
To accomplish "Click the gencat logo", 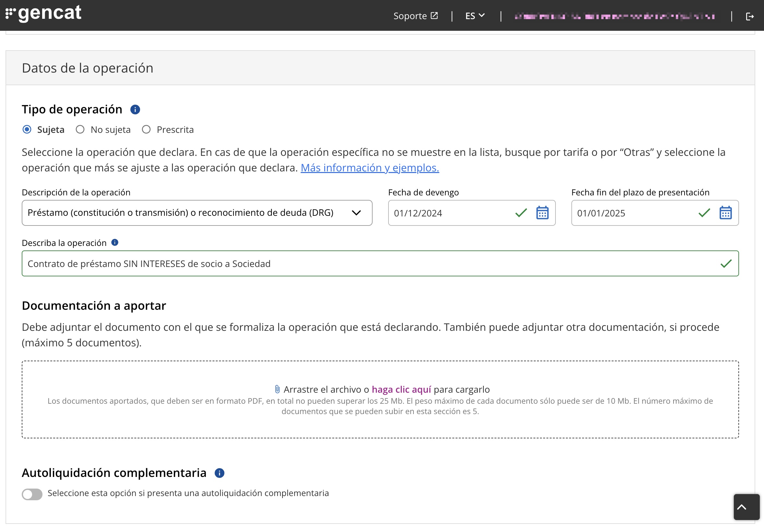I will point(43,14).
